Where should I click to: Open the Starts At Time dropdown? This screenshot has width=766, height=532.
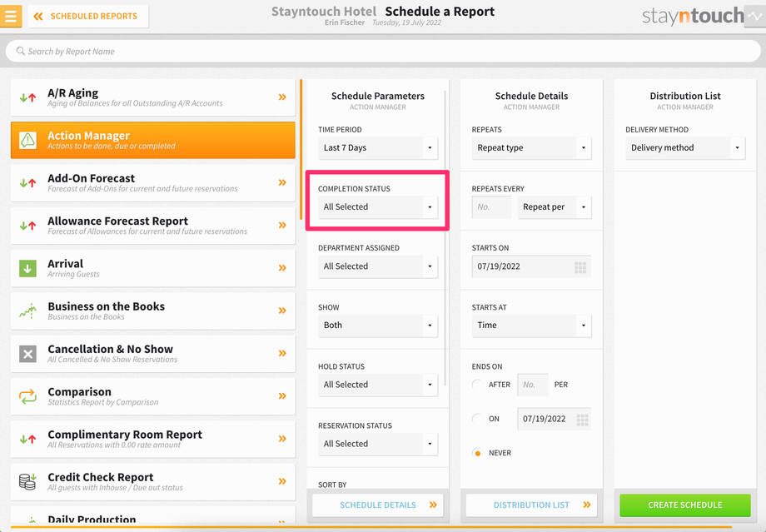(531, 326)
